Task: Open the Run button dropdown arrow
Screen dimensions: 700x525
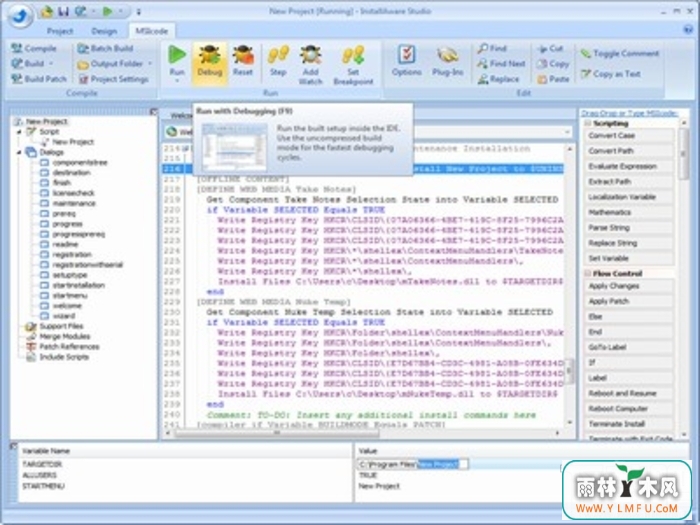Action: click(x=177, y=81)
